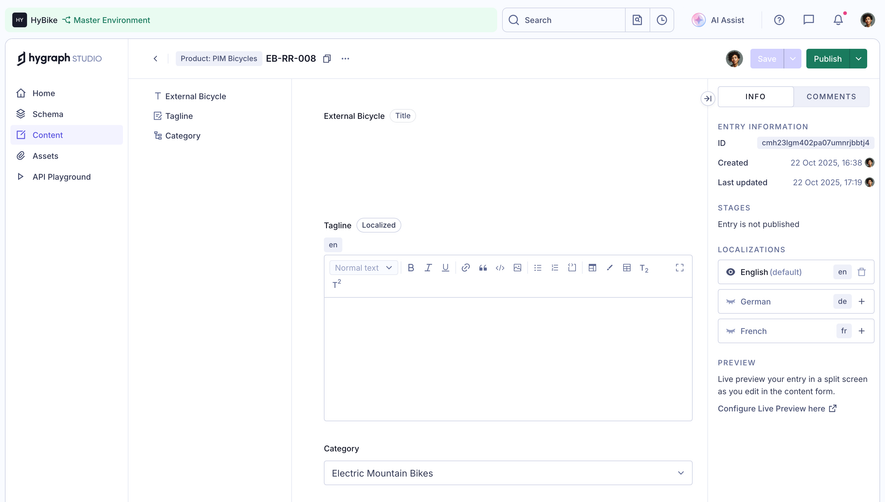Add the German localization with plus
This screenshot has height=502, width=885.
861,302
